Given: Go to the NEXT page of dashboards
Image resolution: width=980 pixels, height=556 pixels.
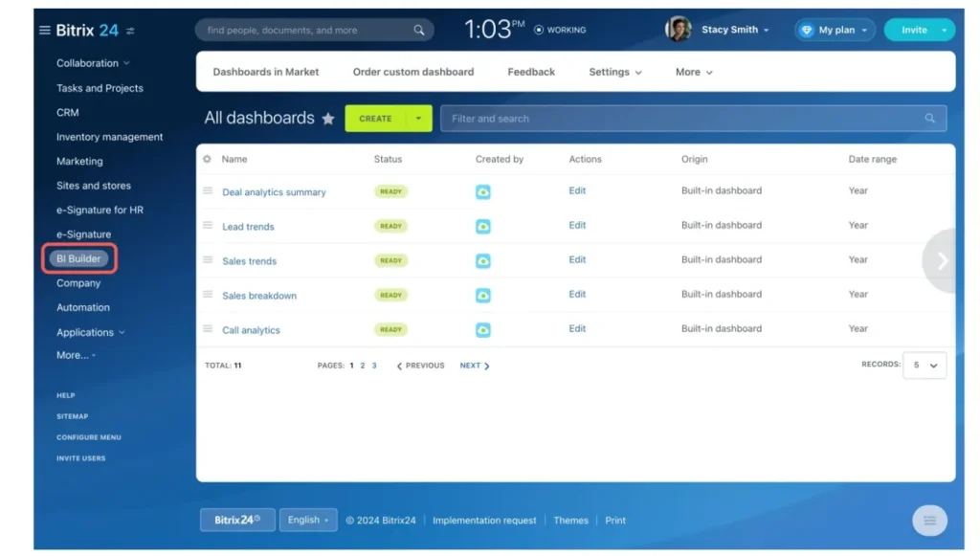Looking at the screenshot, I should (474, 366).
